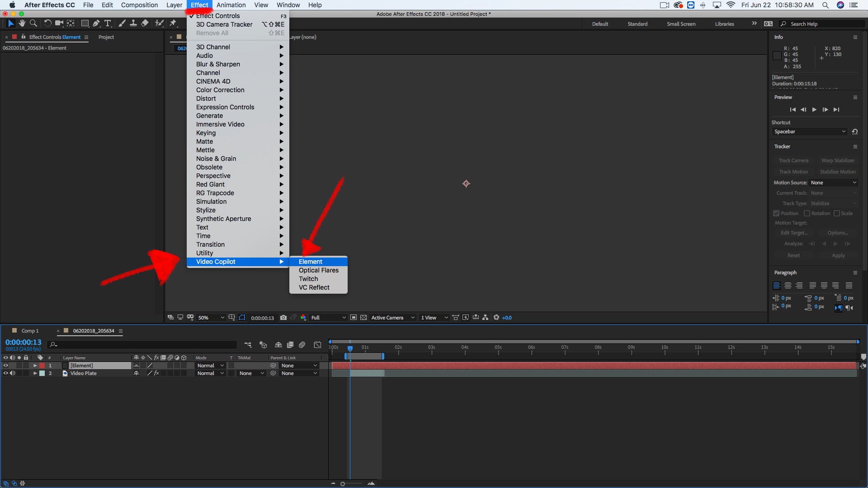Reset exposure in viewer footer
This screenshot has width=868, height=488.
tap(496, 318)
